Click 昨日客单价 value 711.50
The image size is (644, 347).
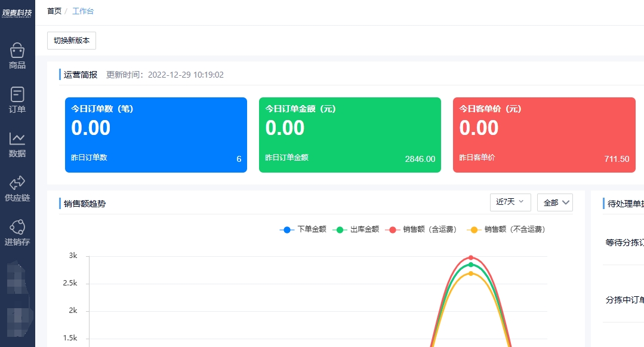tap(617, 159)
